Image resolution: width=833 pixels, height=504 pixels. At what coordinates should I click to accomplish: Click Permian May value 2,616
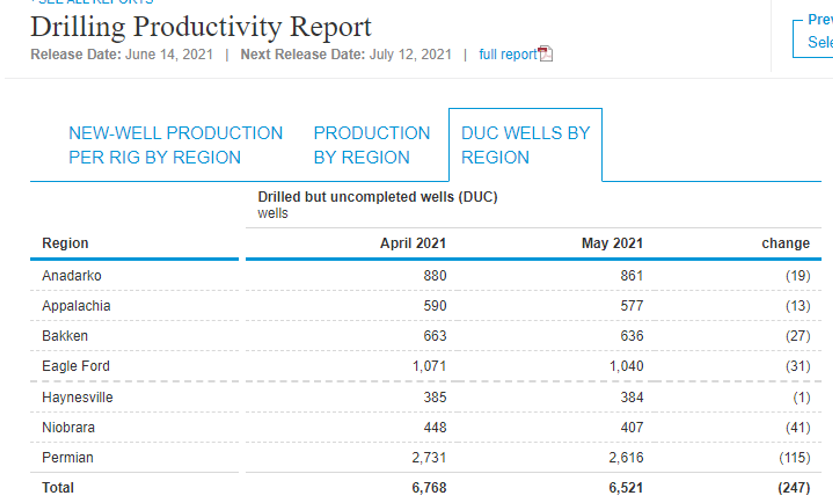626,457
